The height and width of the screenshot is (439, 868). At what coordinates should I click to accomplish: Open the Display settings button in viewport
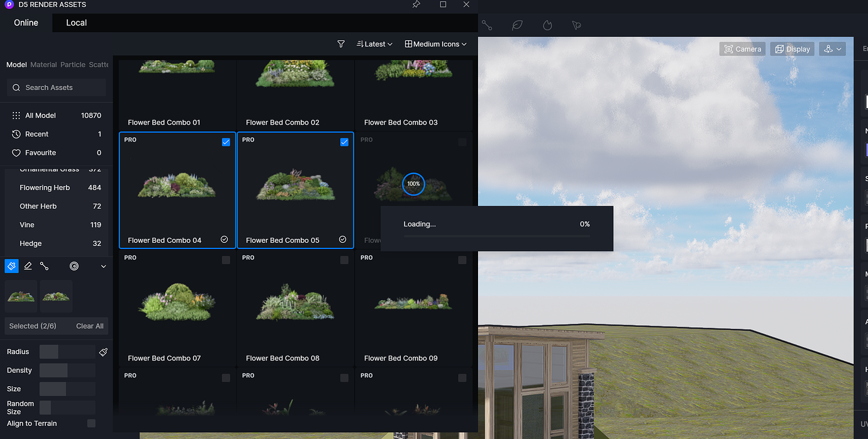click(792, 48)
